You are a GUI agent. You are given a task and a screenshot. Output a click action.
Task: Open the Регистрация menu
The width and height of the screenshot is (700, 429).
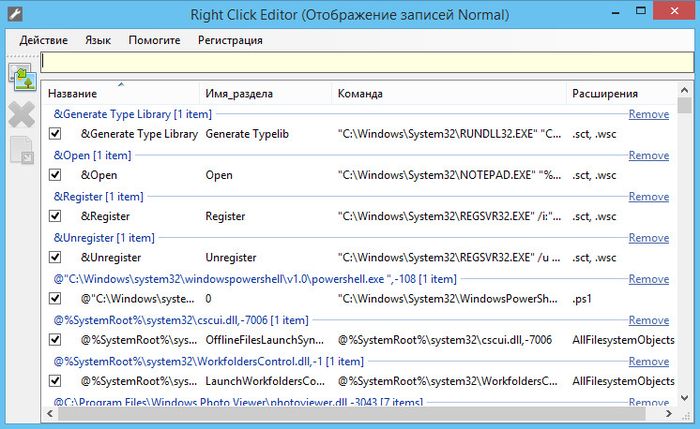[230, 40]
